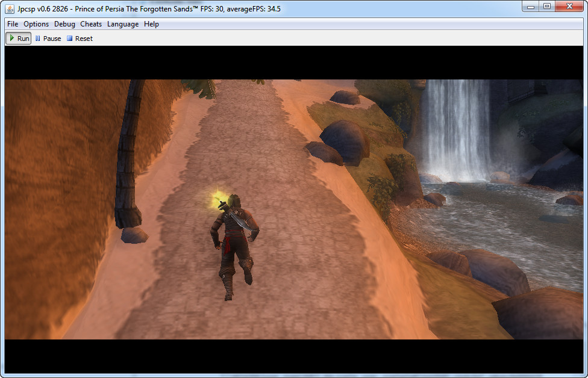This screenshot has height=378, width=588.
Task: Open the File menu
Action: coord(13,24)
